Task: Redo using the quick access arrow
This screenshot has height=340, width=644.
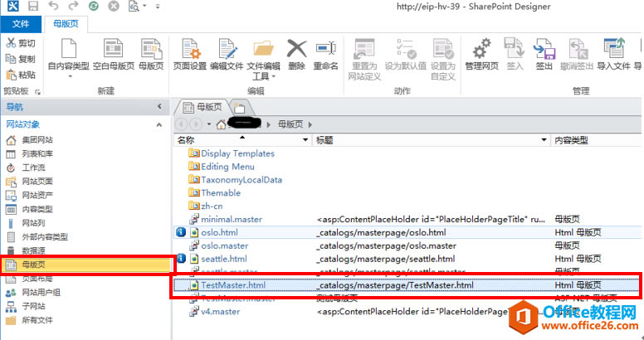Action: (73, 6)
